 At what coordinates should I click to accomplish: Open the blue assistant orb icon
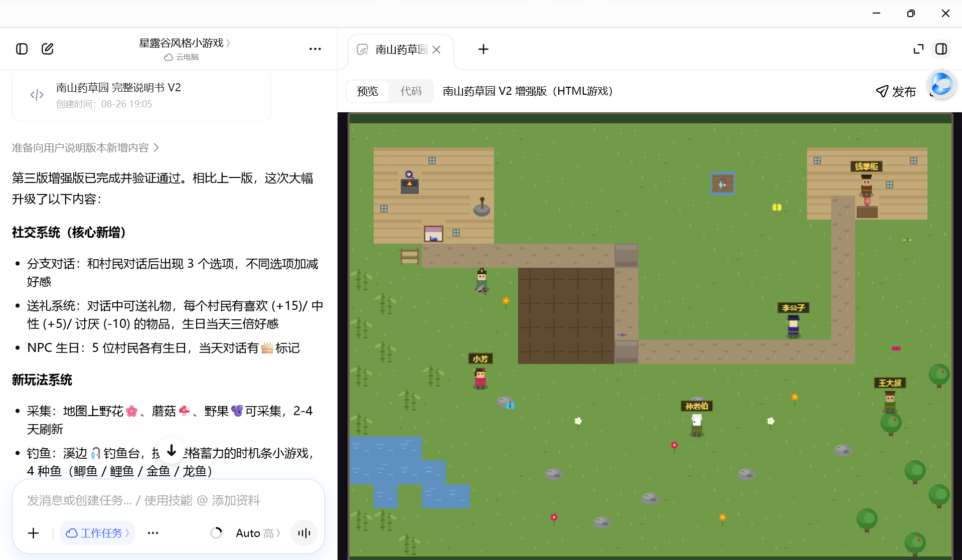(941, 84)
